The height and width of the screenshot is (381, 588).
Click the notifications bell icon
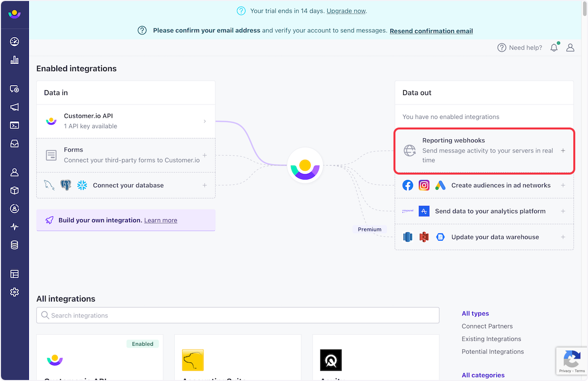[554, 48]
